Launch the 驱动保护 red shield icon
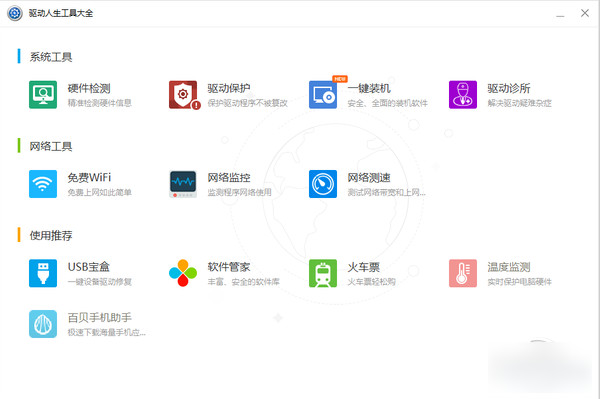The image size is (600, 399). click(x=184, y=95)
